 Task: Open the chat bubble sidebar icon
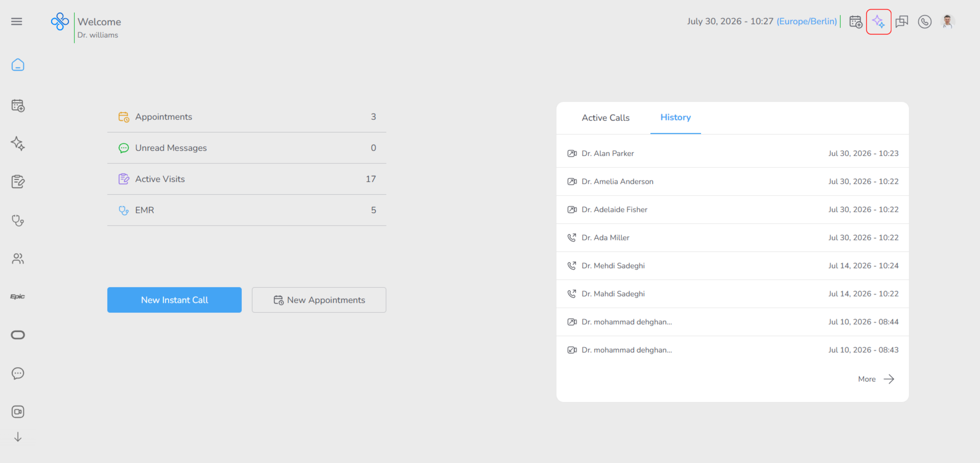coord(17,373)
